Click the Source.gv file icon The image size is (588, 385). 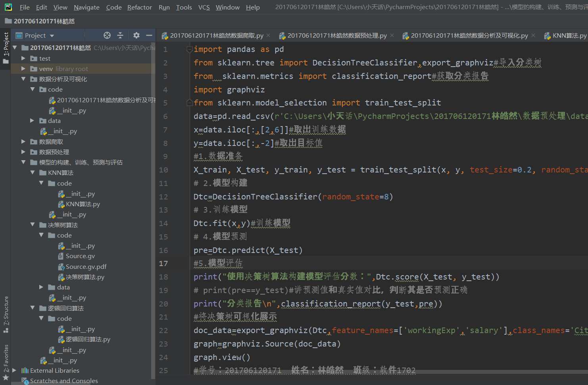click(61, 256)
